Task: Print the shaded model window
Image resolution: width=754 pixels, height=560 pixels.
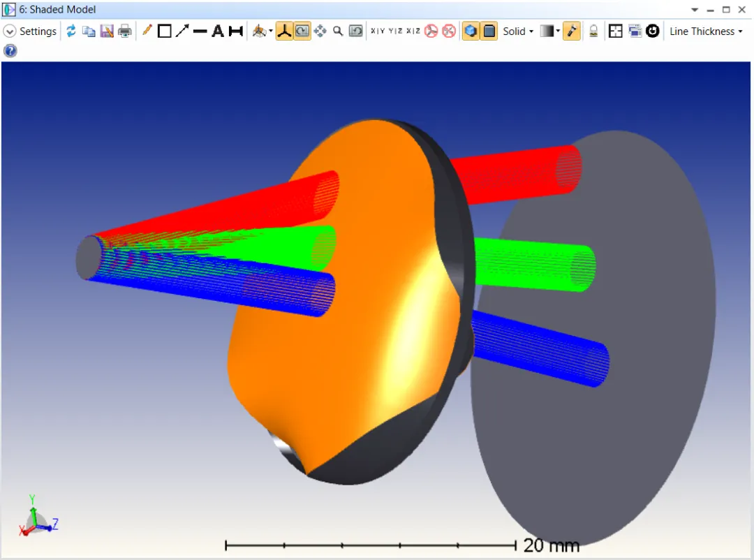Action: tap(125, 31)
